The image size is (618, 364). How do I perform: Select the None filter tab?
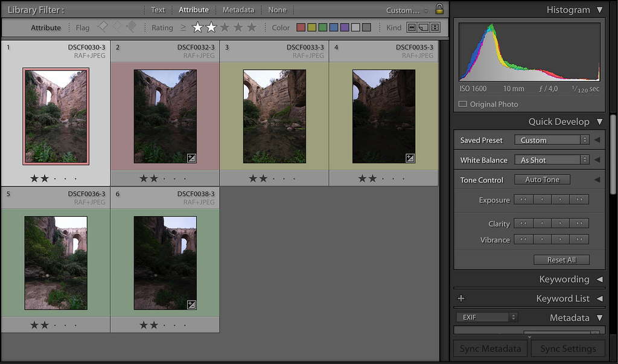(277, 10)
